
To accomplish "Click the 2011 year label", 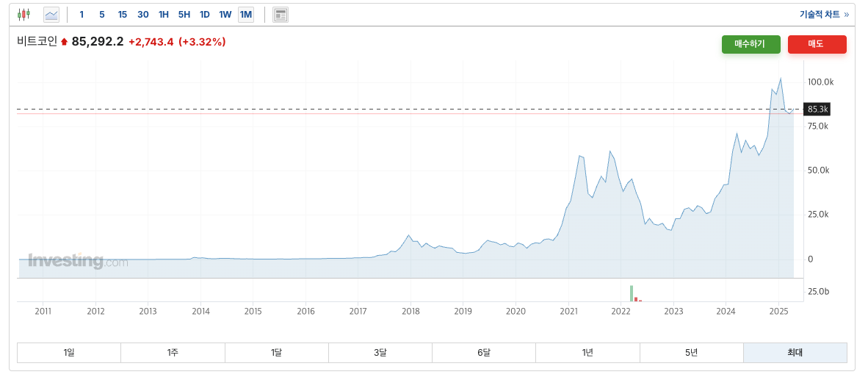I will point(43,312).
